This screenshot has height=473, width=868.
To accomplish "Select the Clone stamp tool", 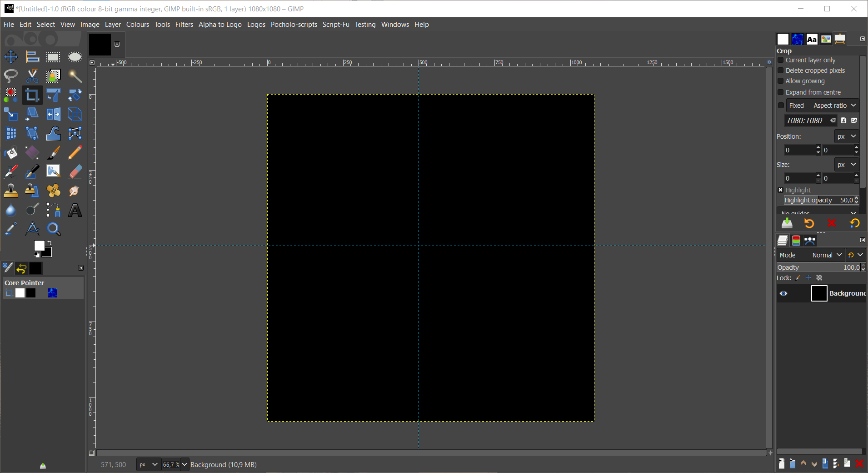I will point(11,191).
